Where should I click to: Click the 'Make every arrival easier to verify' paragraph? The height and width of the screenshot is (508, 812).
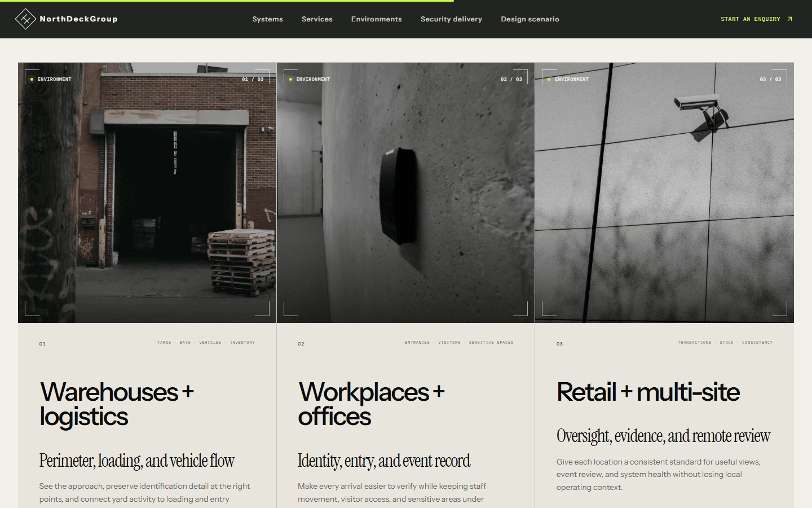(x=392, y=493)
